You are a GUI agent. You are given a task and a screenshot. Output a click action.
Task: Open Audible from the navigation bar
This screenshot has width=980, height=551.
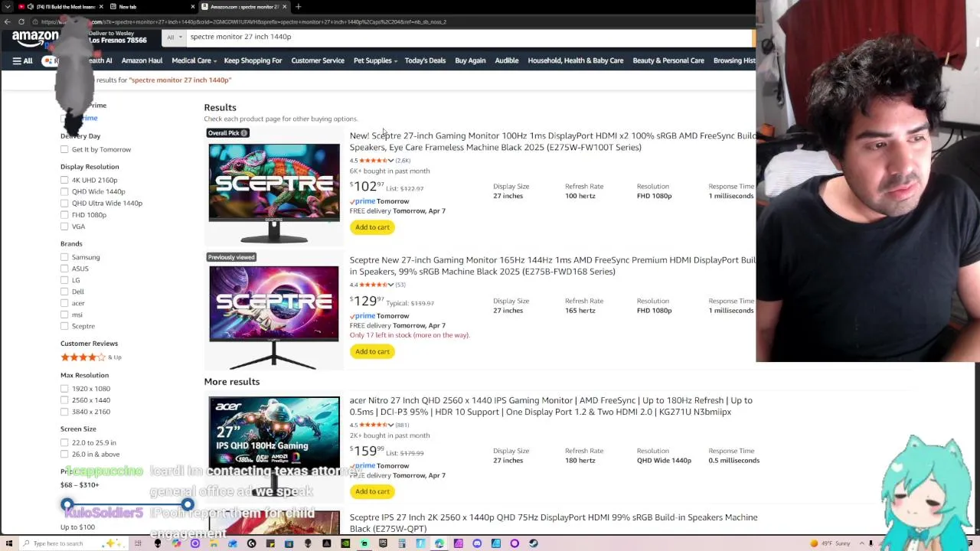[507, 60]
